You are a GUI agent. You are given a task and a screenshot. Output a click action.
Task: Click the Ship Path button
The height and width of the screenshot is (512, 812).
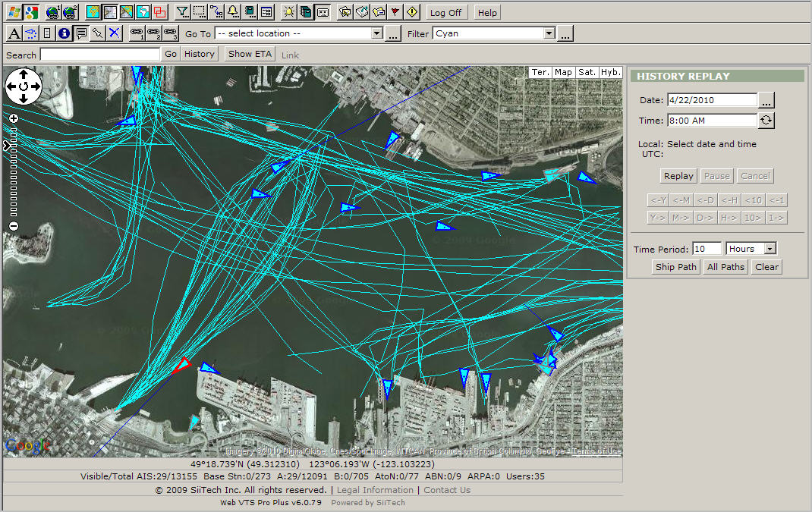[x=676, y=267]
